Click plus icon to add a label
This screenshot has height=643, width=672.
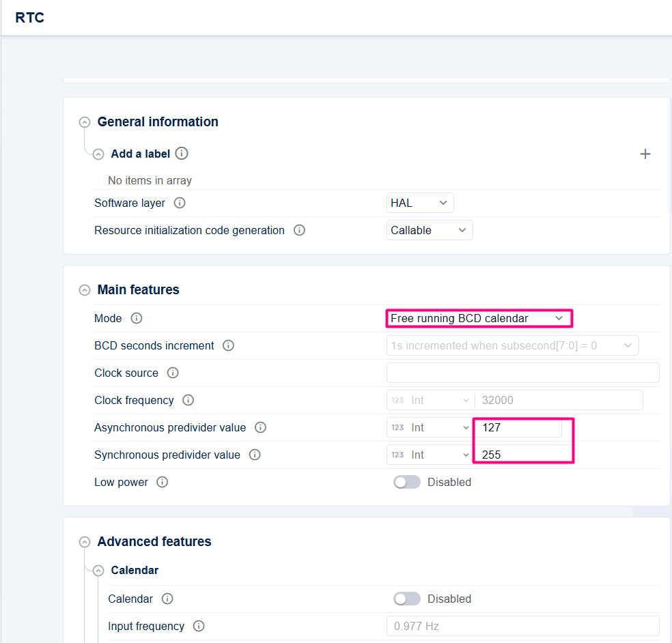(645, 154)
